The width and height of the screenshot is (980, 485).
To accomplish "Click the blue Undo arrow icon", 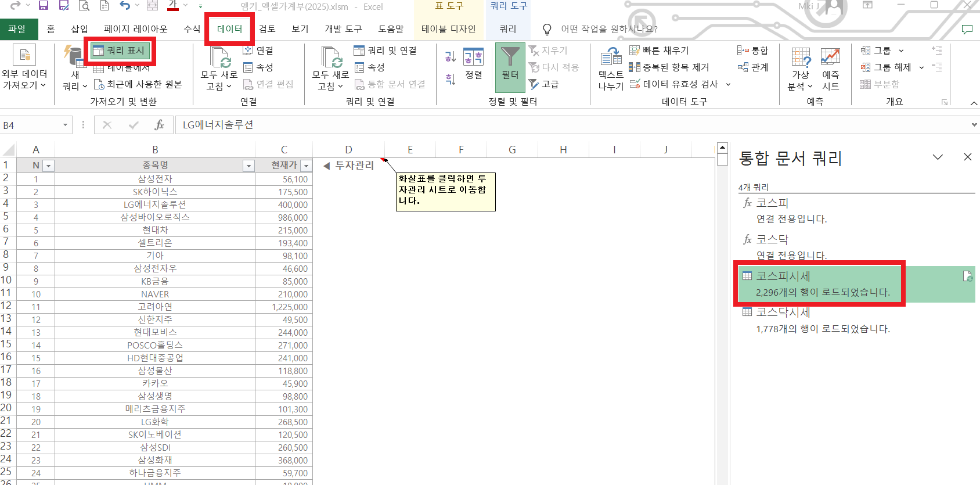I will (x=125, y=6).
